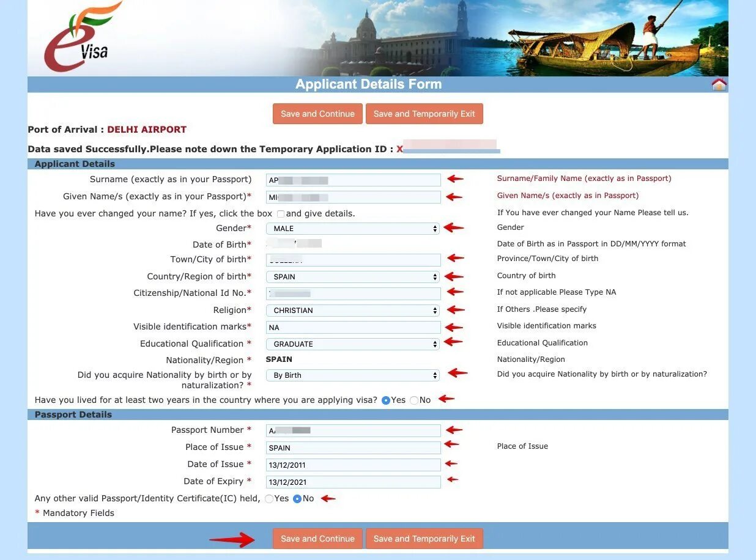Click hint 'Surname/Family Name (exactly as in Passport)'

point(584,179)
